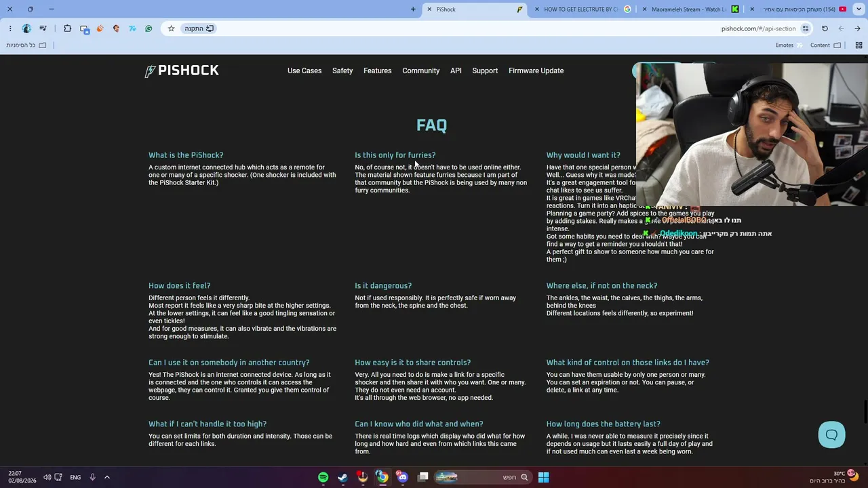Click 'How long does the battery last?'
The image size is (868, 488).
604,424
